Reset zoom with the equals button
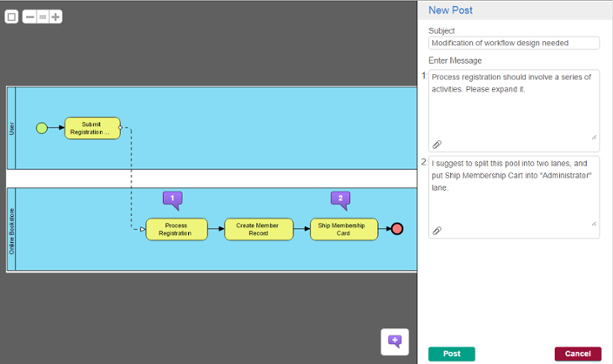The height and width of the screenshot is (364, 613). (43, 17)
